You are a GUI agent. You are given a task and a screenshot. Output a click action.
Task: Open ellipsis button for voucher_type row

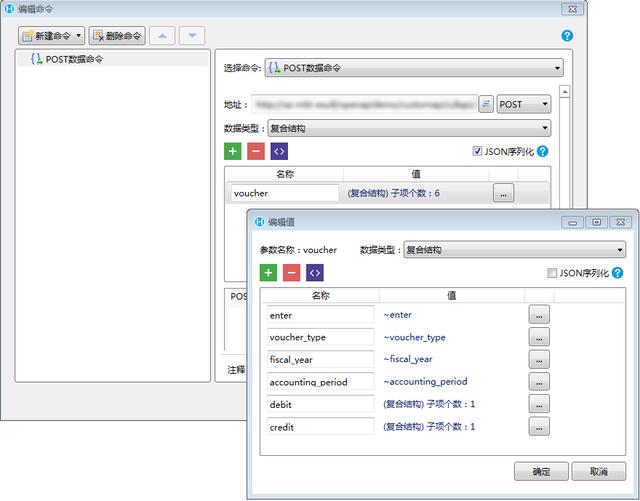tap(539, 337)
